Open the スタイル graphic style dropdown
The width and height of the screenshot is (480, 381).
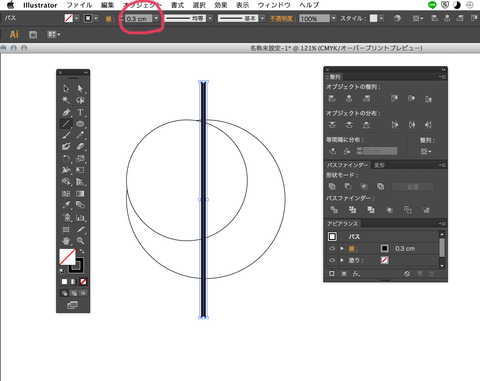click(x=381, y=18)
